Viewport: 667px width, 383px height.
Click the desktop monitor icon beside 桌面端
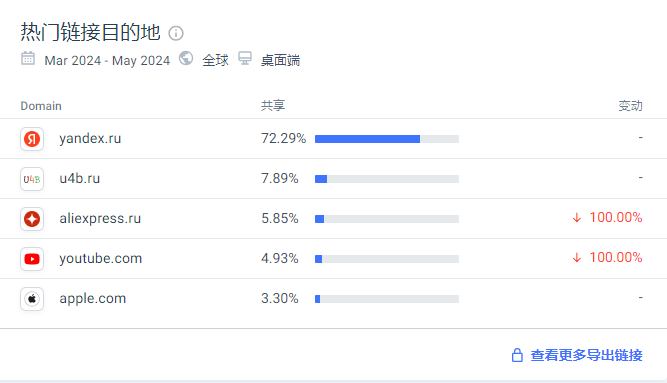pos(245,58)
